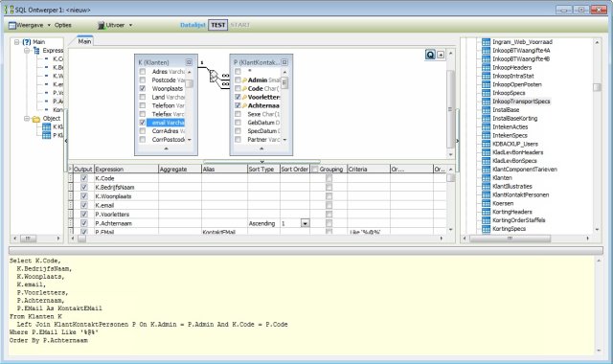The image size is (613, 364).
Task: Click the join link symbol between the tables
Action: (x=214, y=76)
